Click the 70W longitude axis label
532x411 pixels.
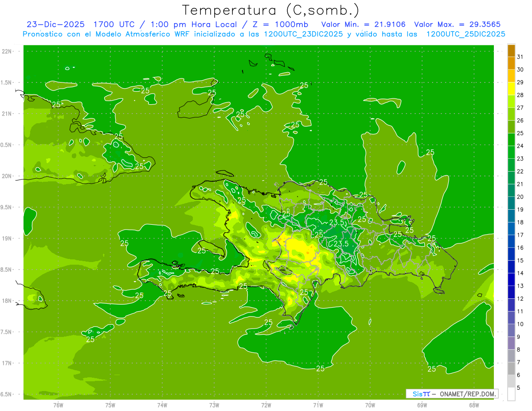370,405
